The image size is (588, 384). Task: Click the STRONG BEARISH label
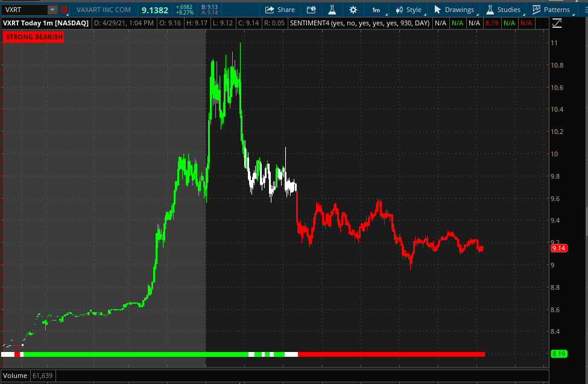34,37
